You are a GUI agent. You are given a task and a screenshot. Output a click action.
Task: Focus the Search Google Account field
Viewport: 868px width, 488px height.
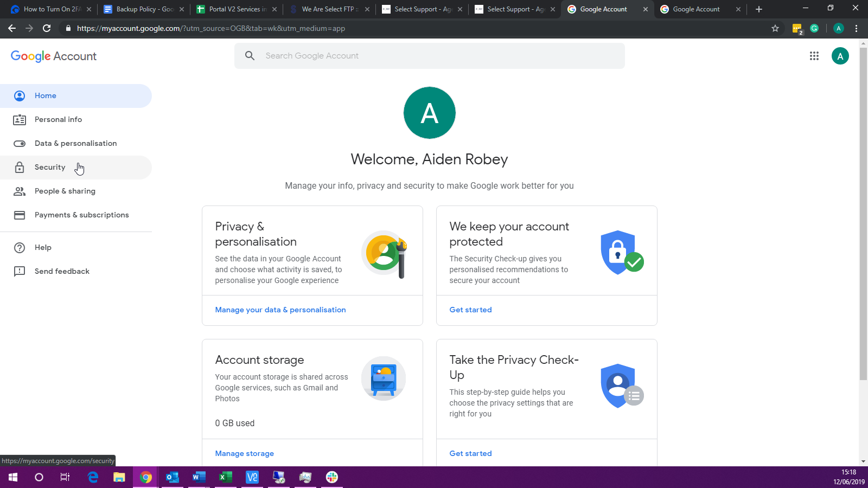(430, 56)
